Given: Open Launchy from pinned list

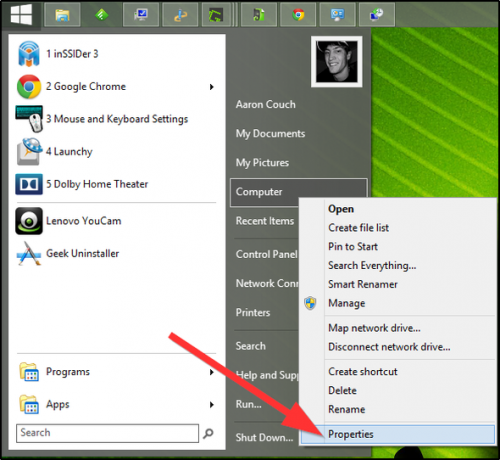Looking at the screenshot, I should pyautogui.click(x=69, y=152).
